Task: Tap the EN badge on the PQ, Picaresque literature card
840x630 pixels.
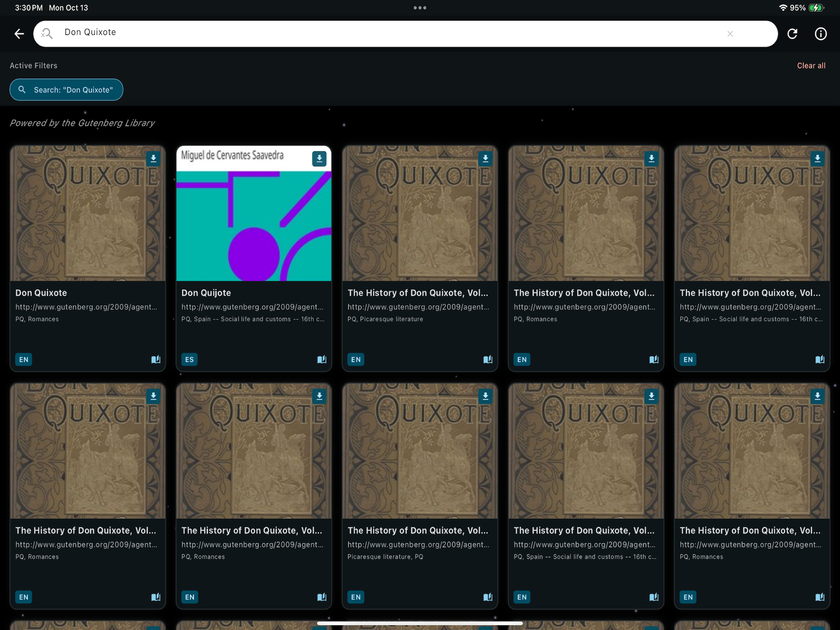Action: point(356,360)
